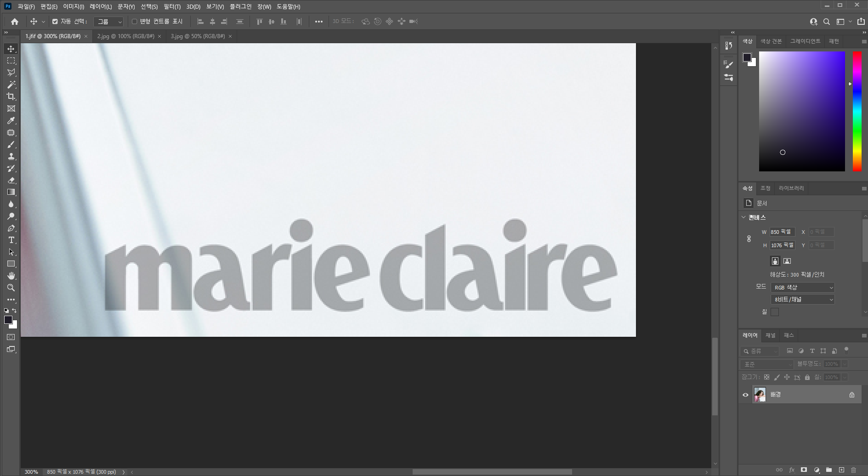
Task: Open the 그룹 auto-select dropdown
Action: [109, 22]
